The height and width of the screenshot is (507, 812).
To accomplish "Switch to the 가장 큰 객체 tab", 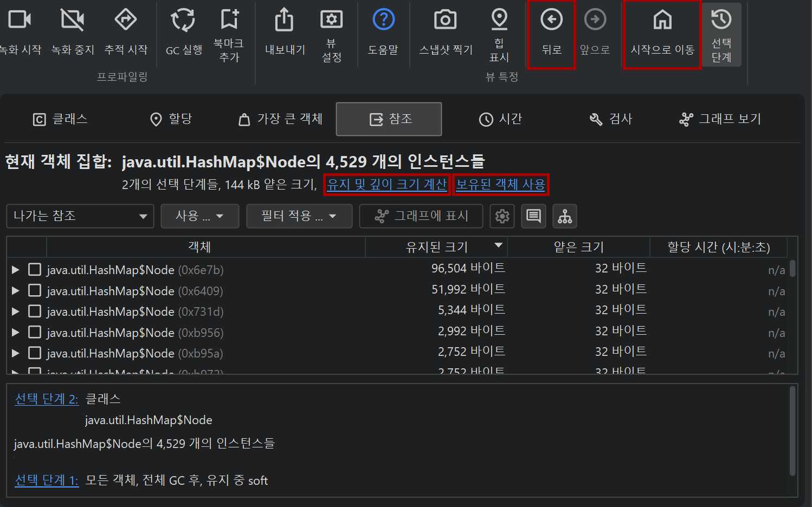I will tap(281, 119).
